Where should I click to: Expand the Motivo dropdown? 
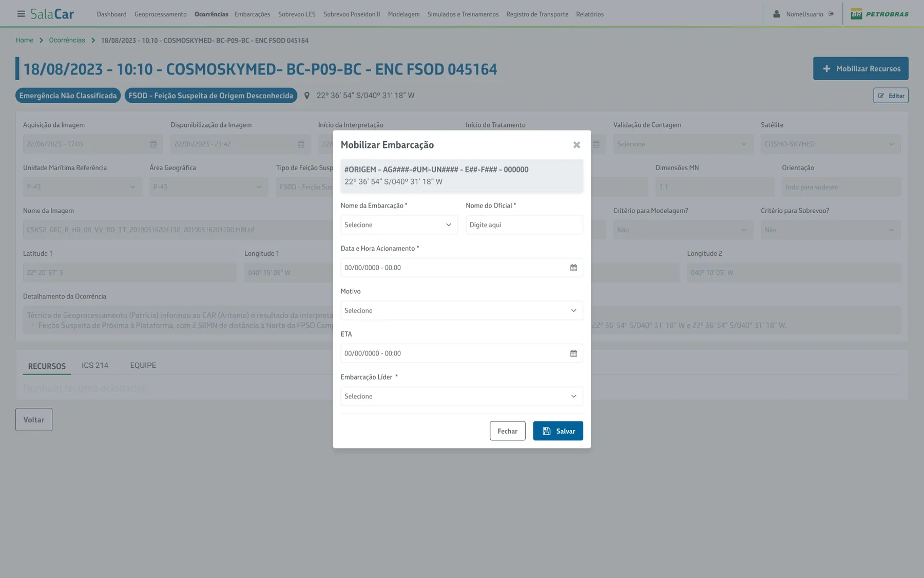[x=461, y=311]
